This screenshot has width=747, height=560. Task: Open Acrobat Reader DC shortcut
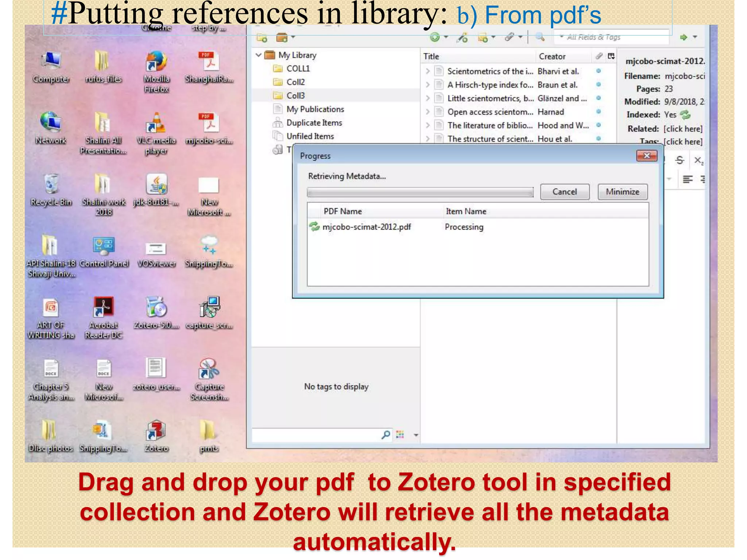104,318
